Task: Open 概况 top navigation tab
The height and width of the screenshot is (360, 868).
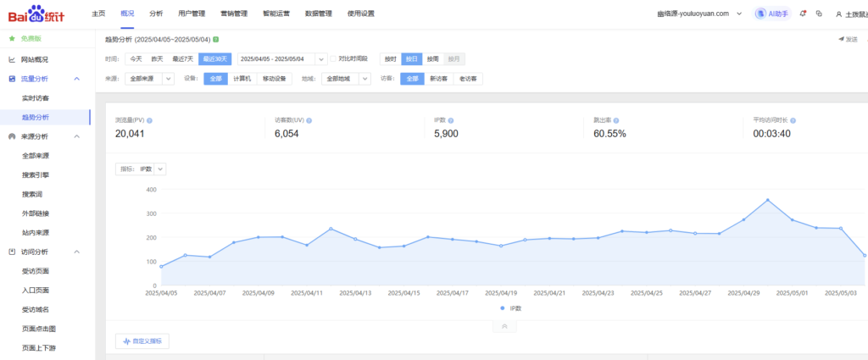Action: (127, 14)
